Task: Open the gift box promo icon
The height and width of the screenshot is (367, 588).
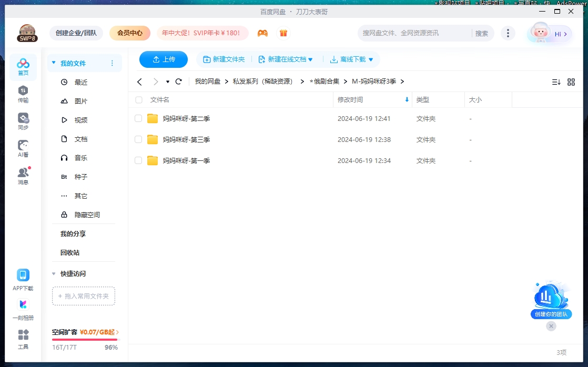Action: [283, 33]
